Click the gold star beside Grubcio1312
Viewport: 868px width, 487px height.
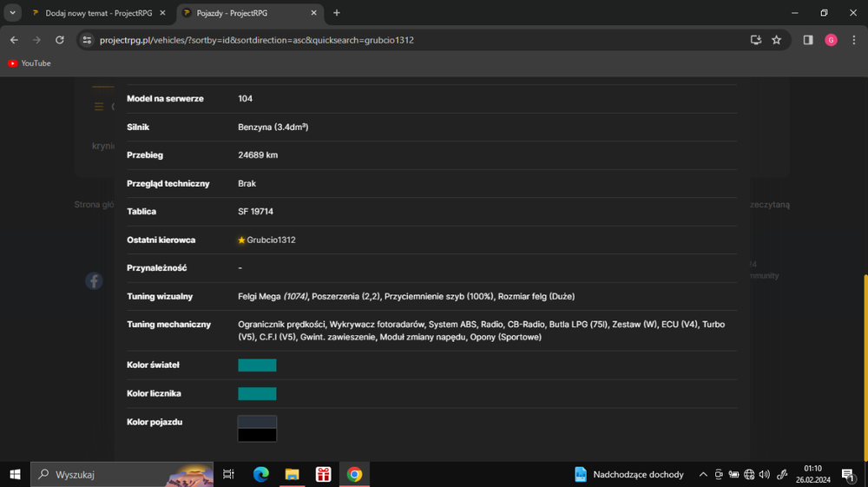point(241,240)
